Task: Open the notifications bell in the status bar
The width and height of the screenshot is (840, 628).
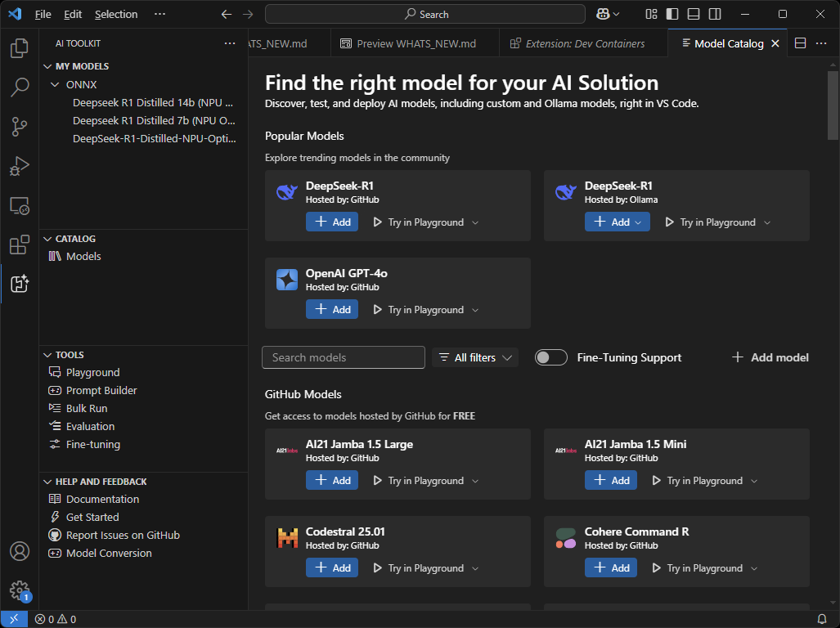Action: (x=824, y=619)
